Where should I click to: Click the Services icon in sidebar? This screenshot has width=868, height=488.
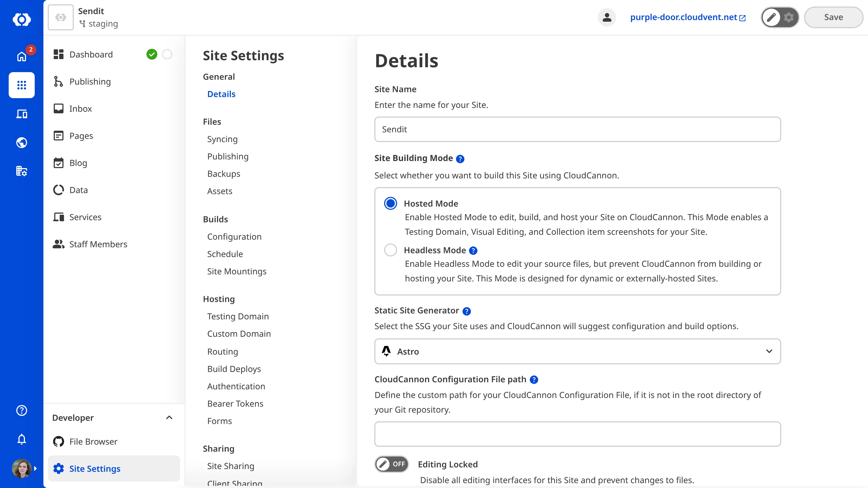coord(59,217)
